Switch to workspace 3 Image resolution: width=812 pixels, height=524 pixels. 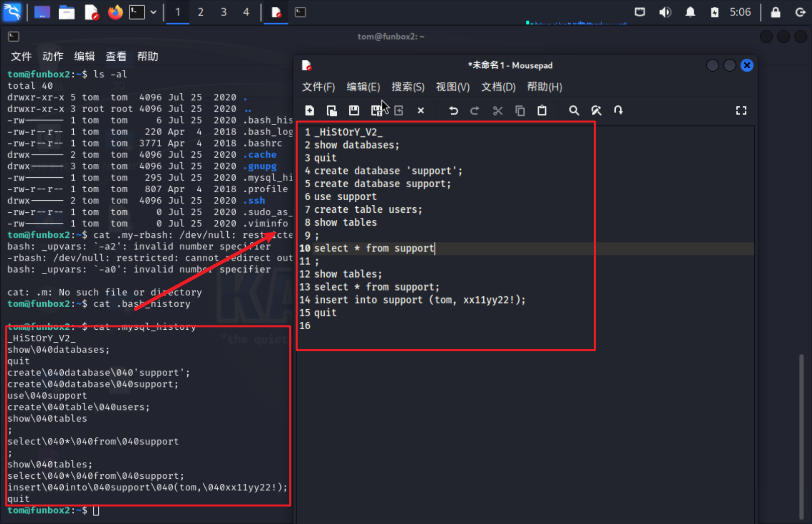(223, 12)
